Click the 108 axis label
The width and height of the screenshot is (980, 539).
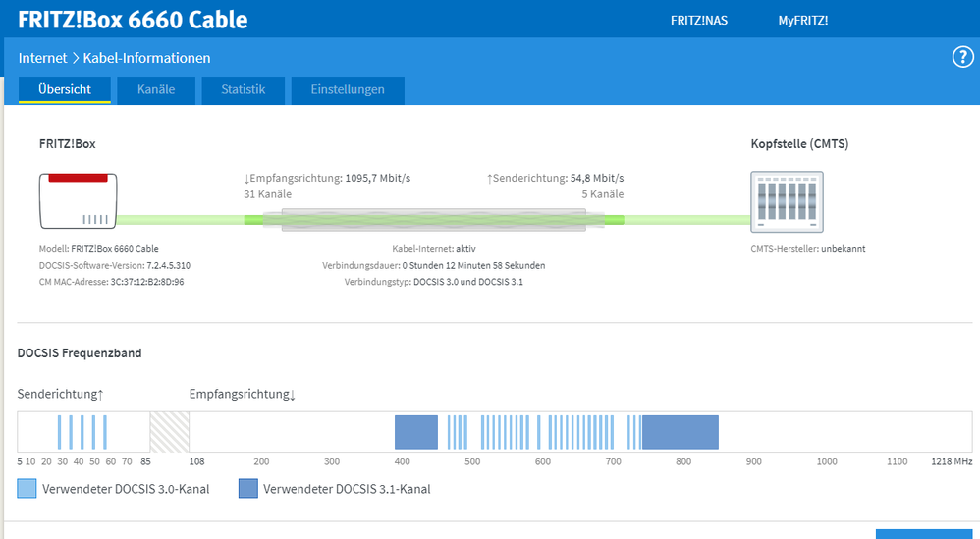click(x=196, y=461)
